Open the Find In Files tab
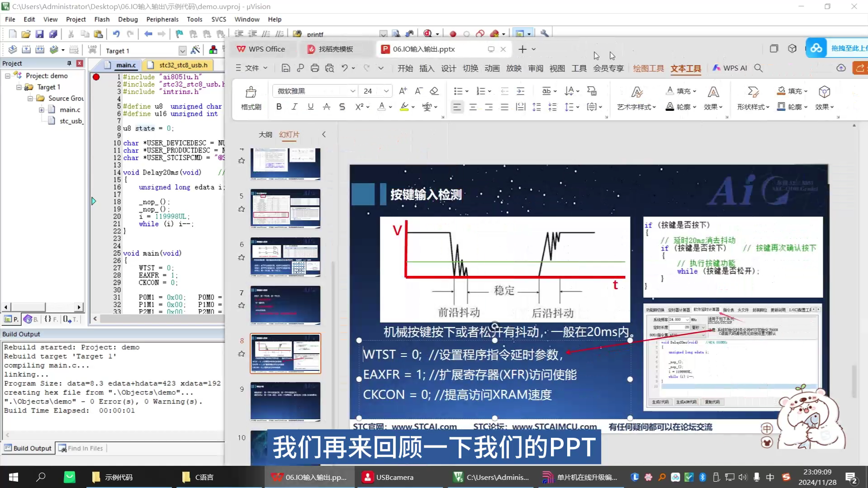Image resolution: width=868 pixels, height=488 pixels. coord(81,448)
